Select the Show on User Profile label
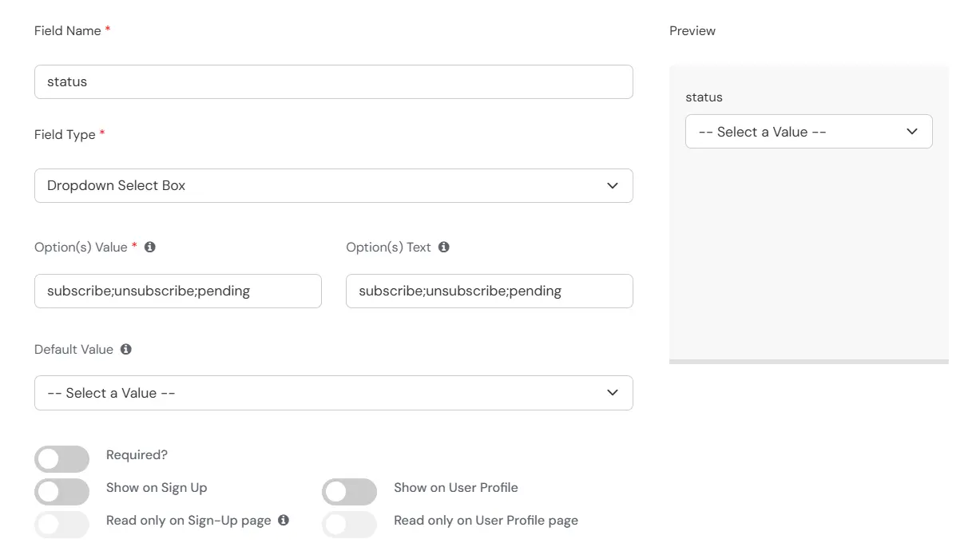980x551 pixels. tap(456, 487)
